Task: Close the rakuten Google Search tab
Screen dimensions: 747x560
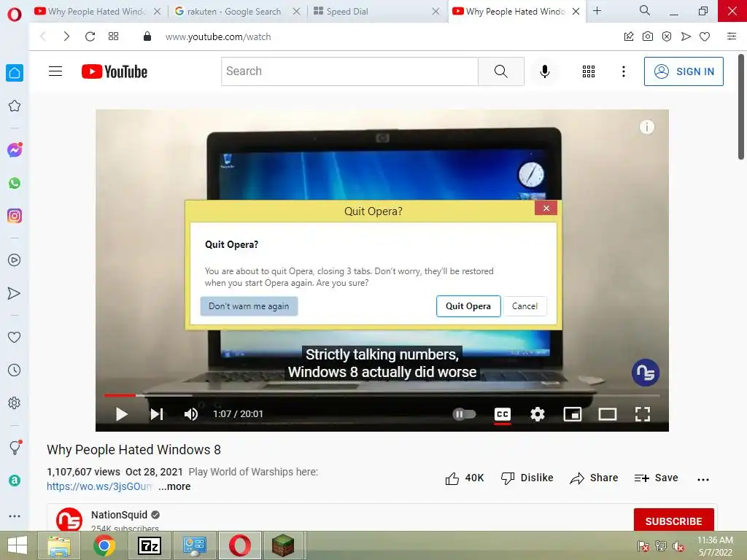Action: coord(296,12)
